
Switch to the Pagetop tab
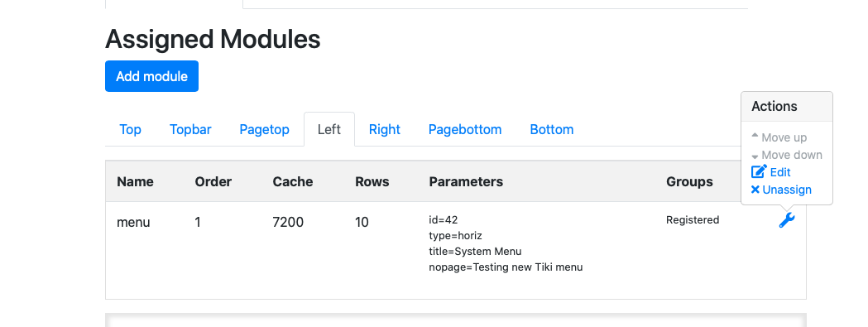pyautogui.click(x=264, y=129)
